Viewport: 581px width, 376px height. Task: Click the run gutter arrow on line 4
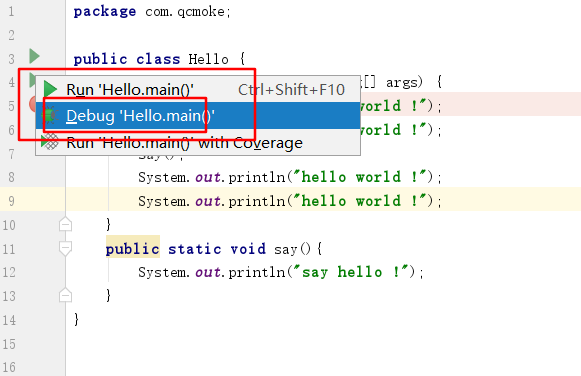(32, 80)
